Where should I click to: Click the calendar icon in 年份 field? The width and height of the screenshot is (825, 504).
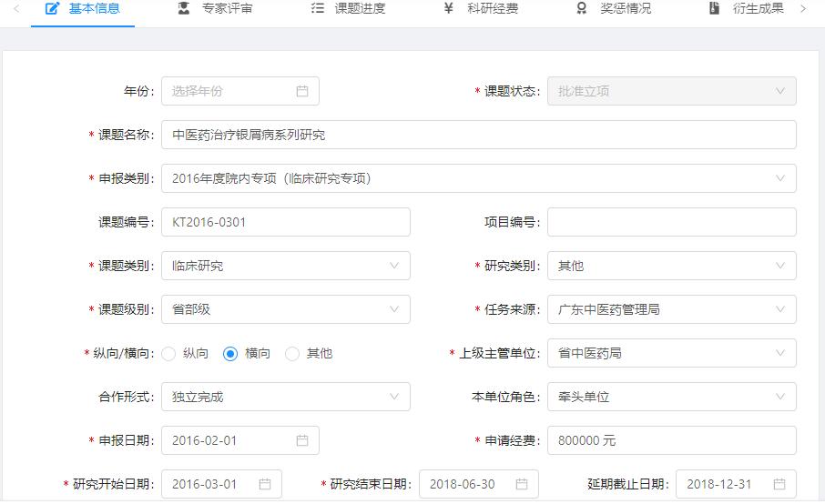click(x=302, y=91)
